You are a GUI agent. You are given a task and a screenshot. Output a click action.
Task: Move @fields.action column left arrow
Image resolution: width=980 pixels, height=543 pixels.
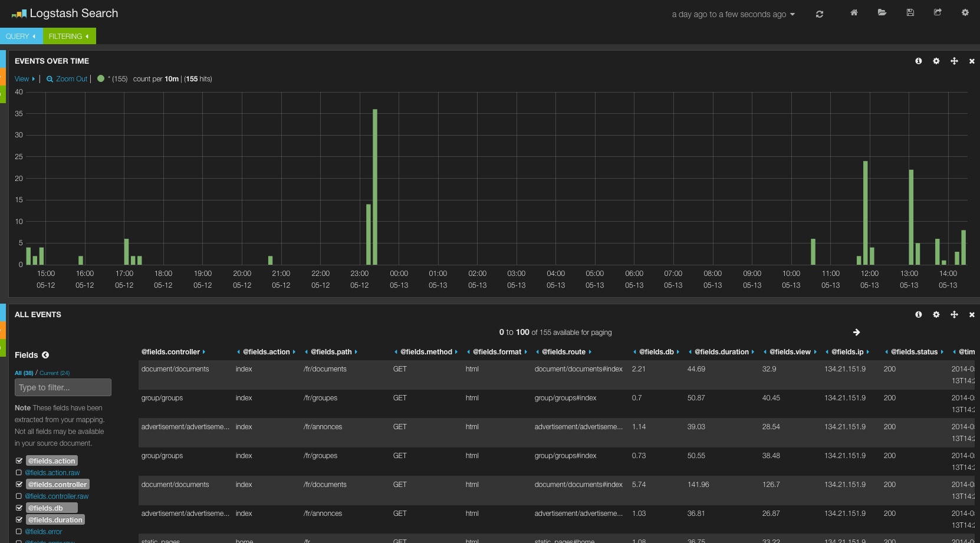point(238,352)
